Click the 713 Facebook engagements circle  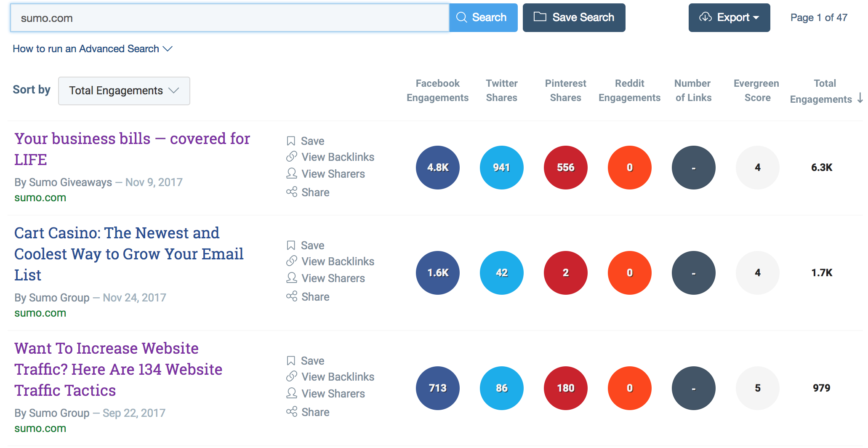[438, 388]
